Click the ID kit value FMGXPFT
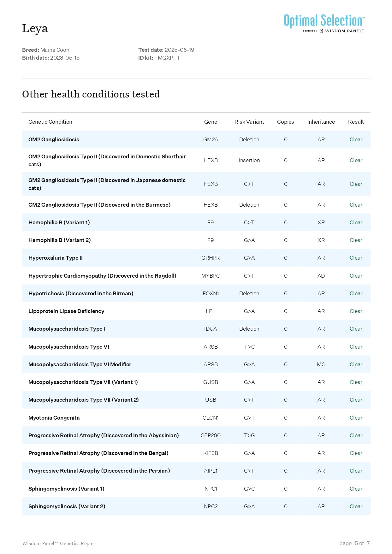Screen dimensions: 392x554 pyautogui.click(x=167, y=58)
